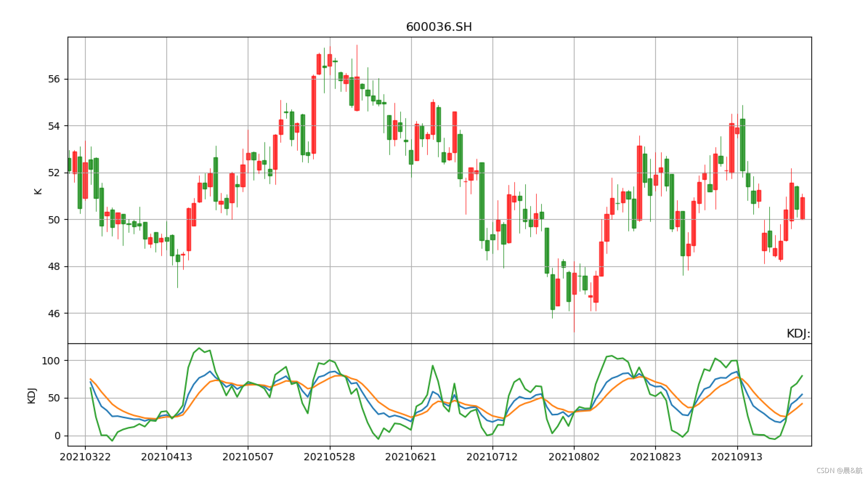Select the 20210823 date tick label
868x477 pixels.
pos(655,457)
